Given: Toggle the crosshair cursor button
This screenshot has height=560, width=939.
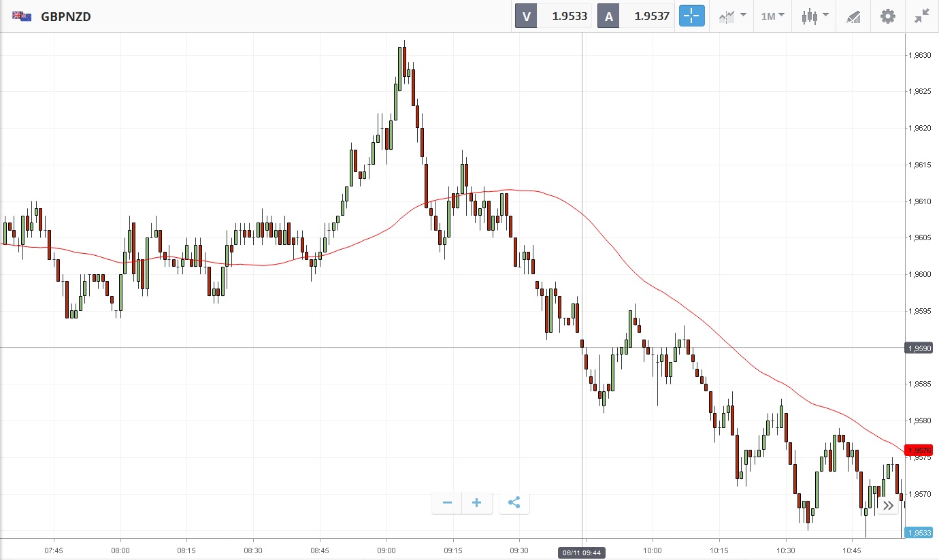Looking at the screenshot, I should pos(691,16).
